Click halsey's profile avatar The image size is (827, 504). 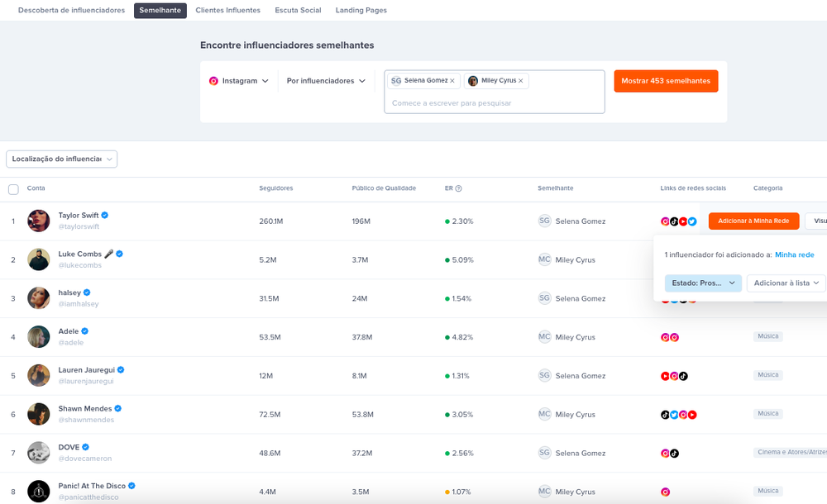(x=39, y=298)
